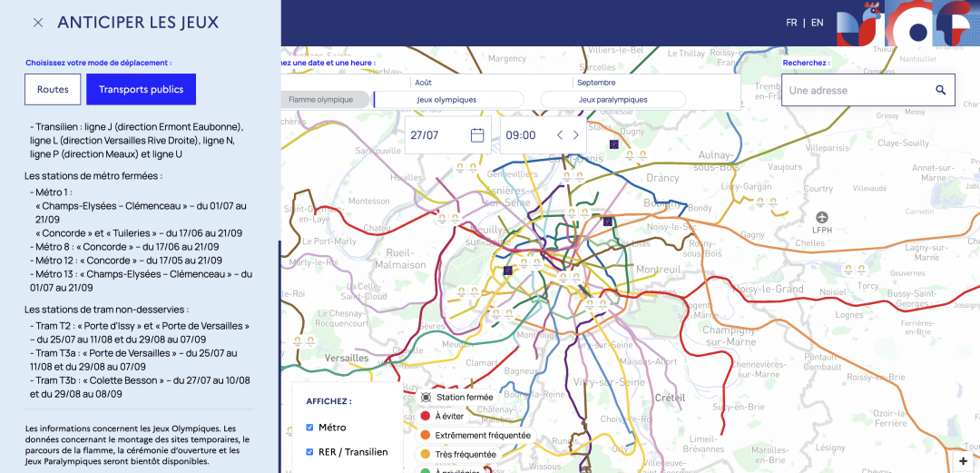980x473 pixels.
Task: Click the Station fermée legend label
Action: click(x=465, y=397)
